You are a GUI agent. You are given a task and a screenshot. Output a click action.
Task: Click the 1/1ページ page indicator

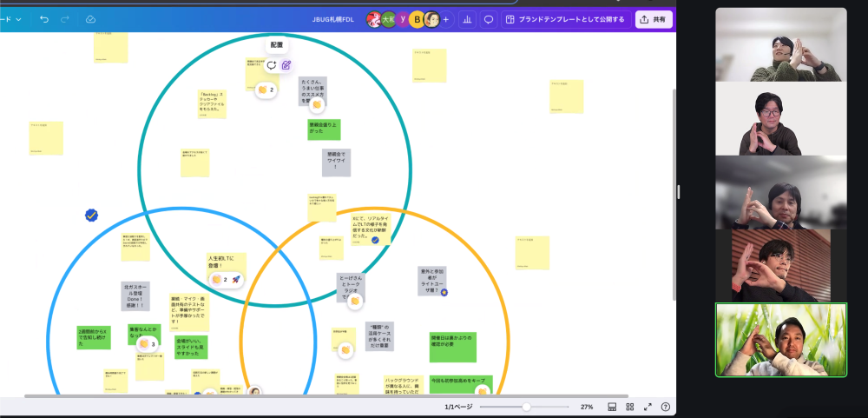coord(459,407)
